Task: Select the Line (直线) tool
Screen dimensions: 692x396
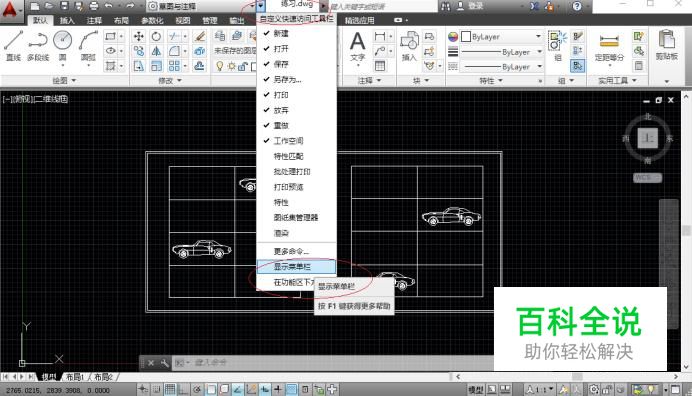Action: pos(14,45)
